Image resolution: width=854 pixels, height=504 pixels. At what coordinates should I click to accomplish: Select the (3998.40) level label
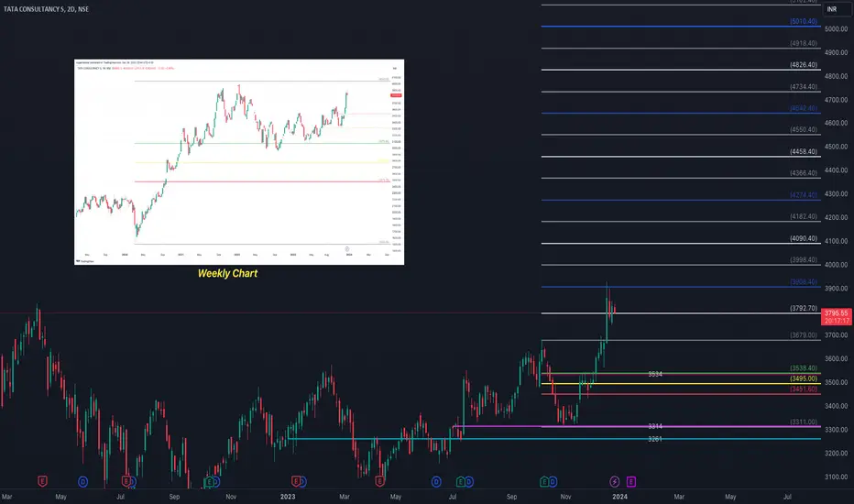point(804,260)
